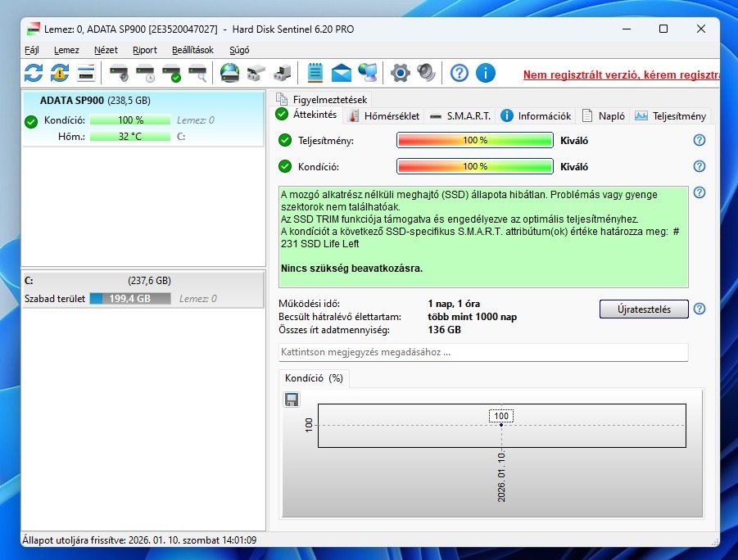The width and height of the screenshot is (738, 560).
Task: Switch to the Hőmérséklet tab
Action: [x=384, y=115]
